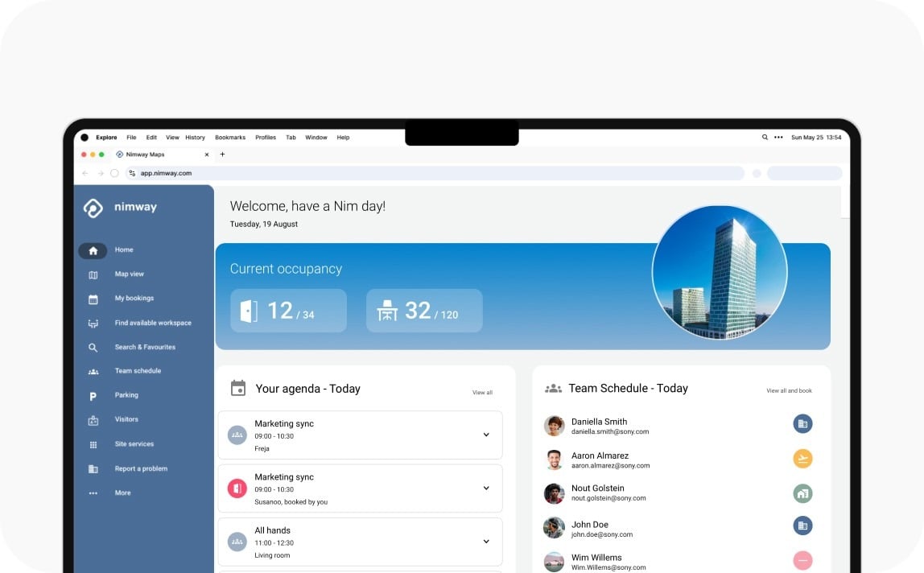The height and width of the screenshot is (573, 924).
Task: Click the Home icon in sidebar
Action: 93,250
